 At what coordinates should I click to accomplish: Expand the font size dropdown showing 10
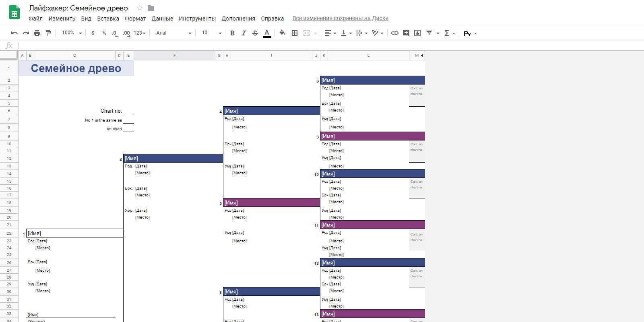coord(211,33)
